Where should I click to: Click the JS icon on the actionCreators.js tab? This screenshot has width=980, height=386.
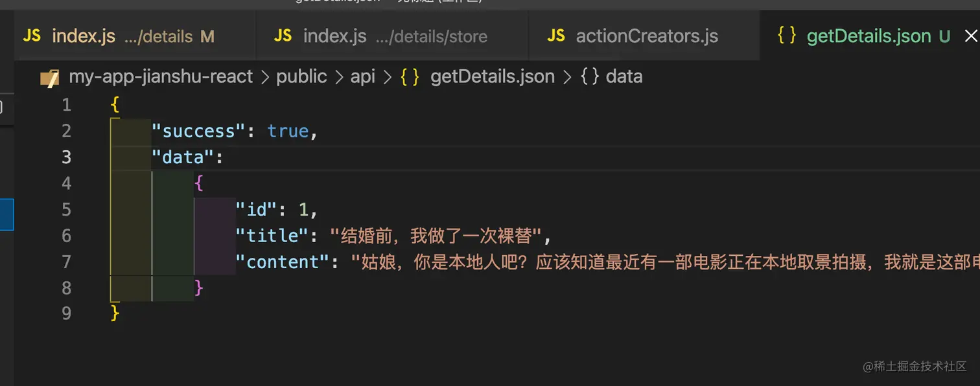click(556, 36)
